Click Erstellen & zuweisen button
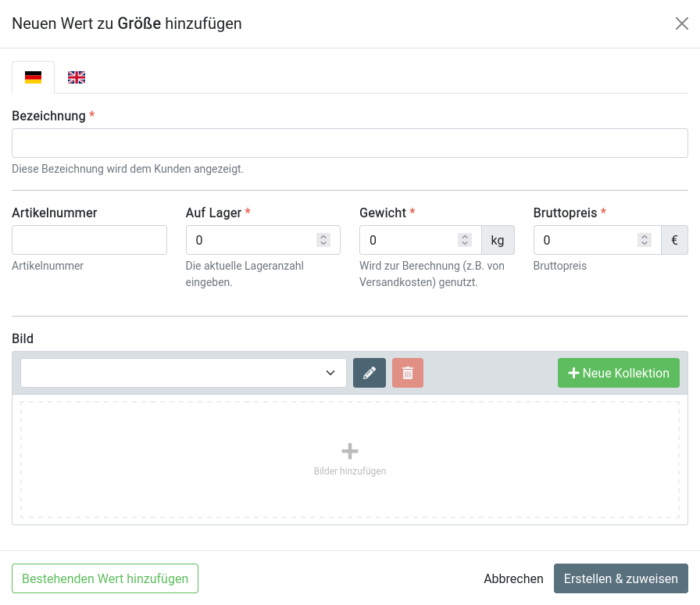The image size is (700, 605). click(x=620, y=578)
